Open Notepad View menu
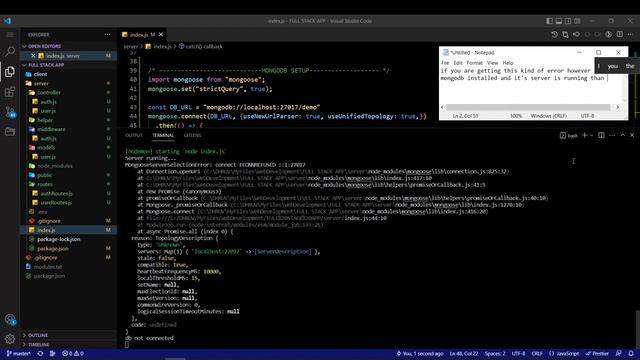This screenshot has height=360, width=640. click(x=492, y=63)
